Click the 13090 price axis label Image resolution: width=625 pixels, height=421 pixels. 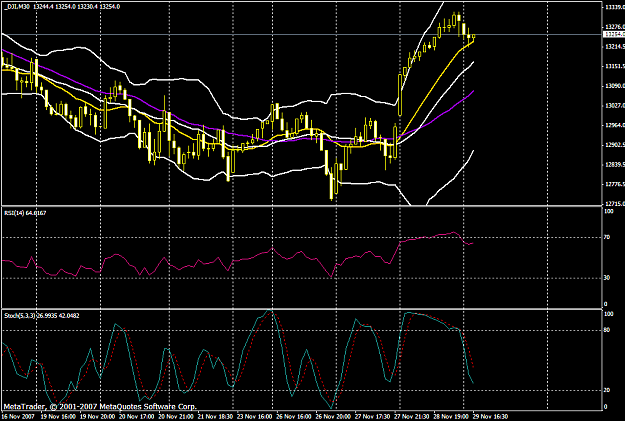pyautogui.click(x=614, y=86)
